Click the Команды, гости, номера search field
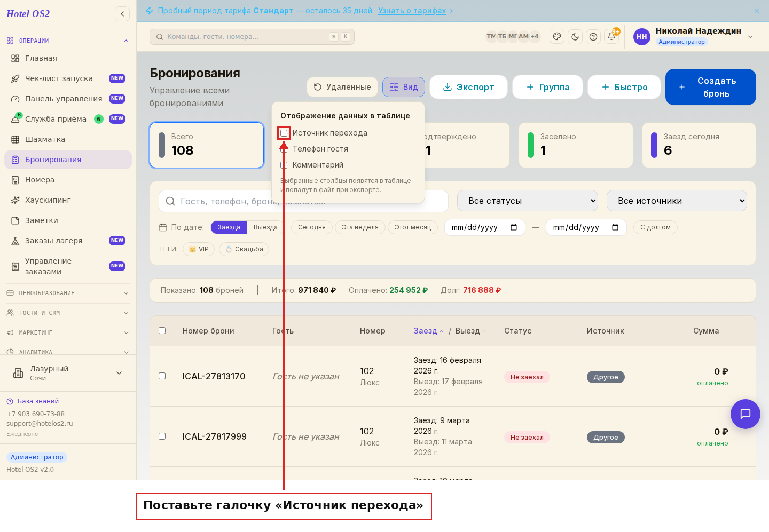The height and width of the screenshot is (532, 769). pos(252,37)
